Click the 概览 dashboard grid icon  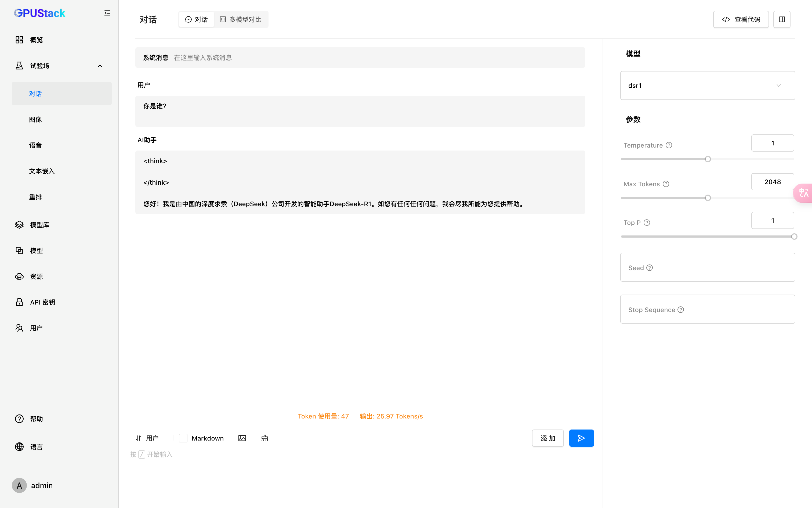tap(19, 40)
